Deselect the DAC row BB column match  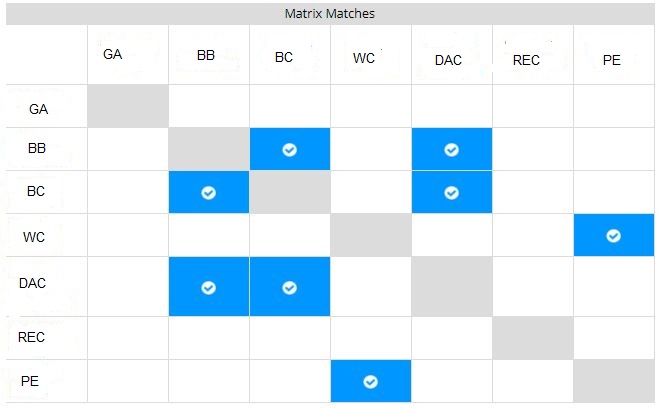(208, 286)
